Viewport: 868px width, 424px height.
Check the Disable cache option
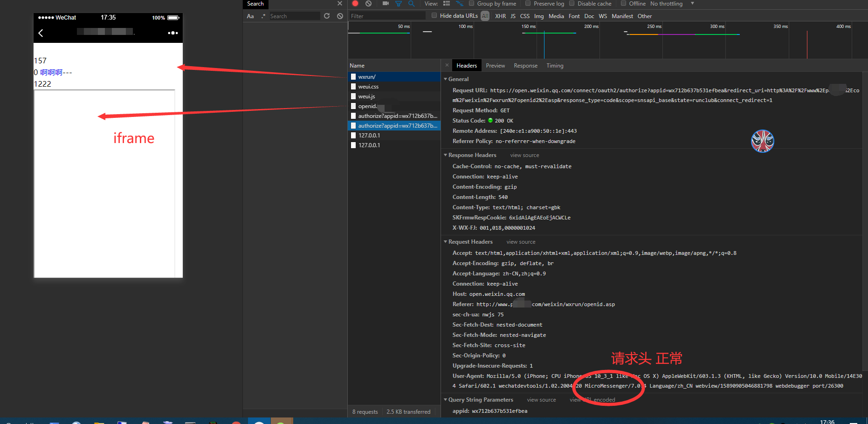point(572,3)
